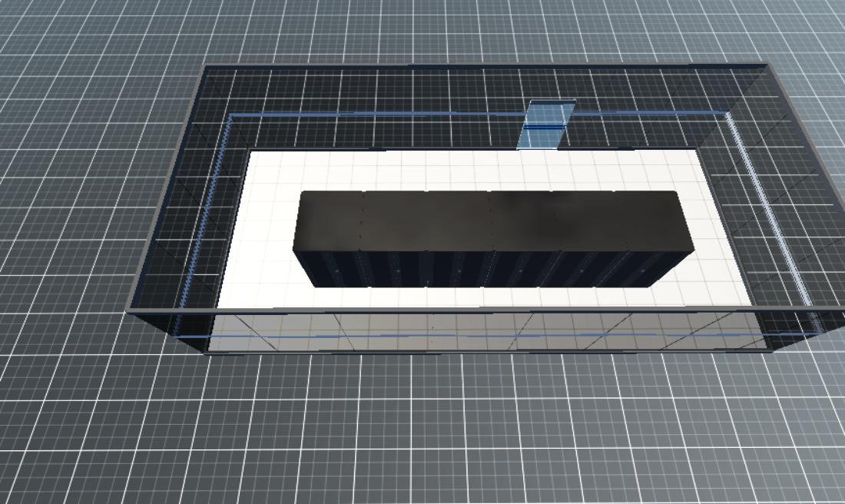Image resolution: width=845 pixels, height=504 pixels.
Task: Click the top surface of the server rack row
Action: coord(492,219)
